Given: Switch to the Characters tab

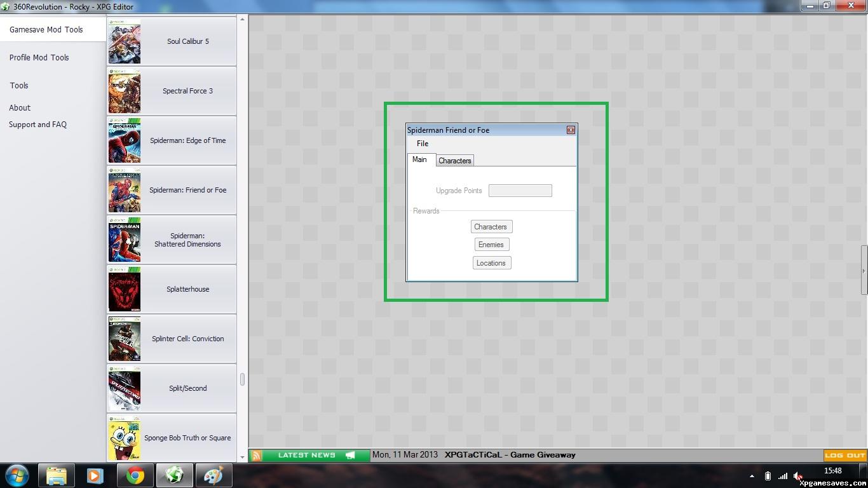Looking at the screenshot, I should 455,161.
